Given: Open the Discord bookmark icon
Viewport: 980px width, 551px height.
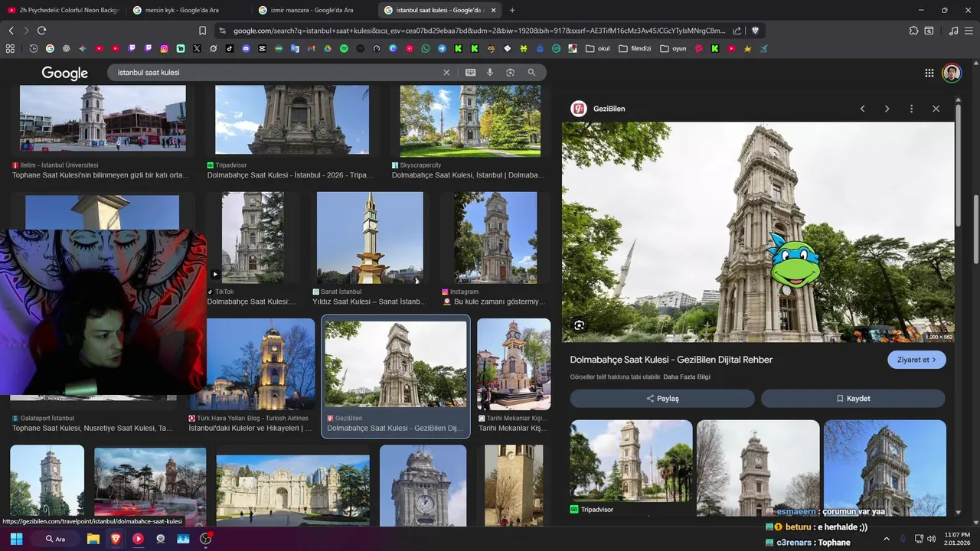Looking at the screenshot, I should [246, 48].
